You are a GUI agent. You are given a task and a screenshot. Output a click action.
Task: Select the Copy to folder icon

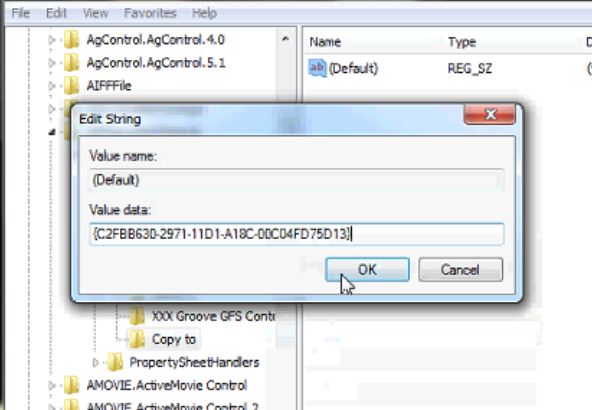pyautogui.click(x=137, y=339)
